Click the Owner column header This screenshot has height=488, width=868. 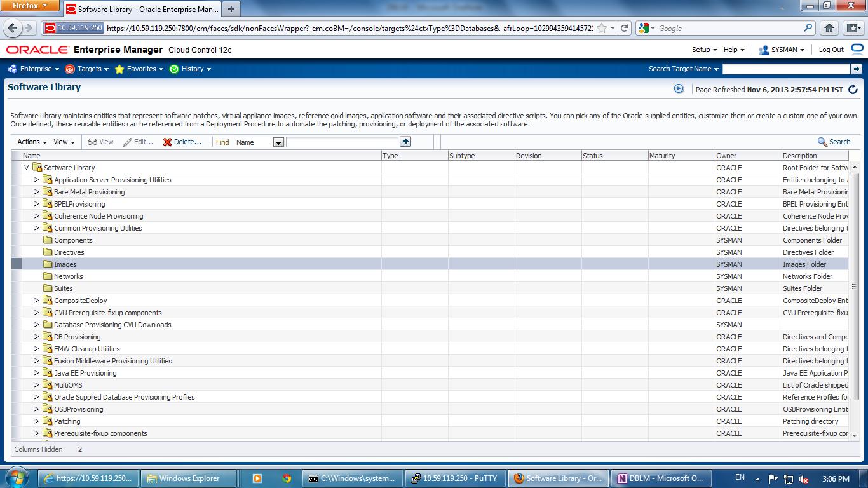pyautogui.click(x=748, y=156)
